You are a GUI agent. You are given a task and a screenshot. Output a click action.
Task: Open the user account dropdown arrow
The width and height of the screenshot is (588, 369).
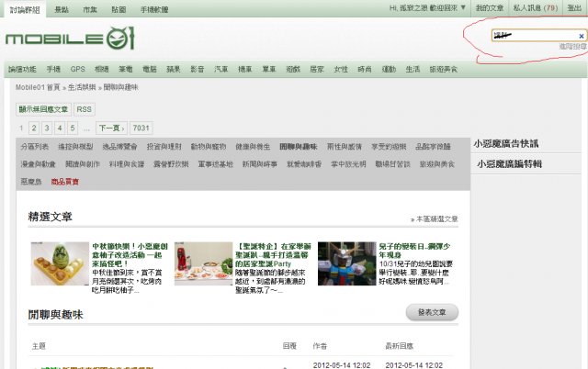coord(463,7)
